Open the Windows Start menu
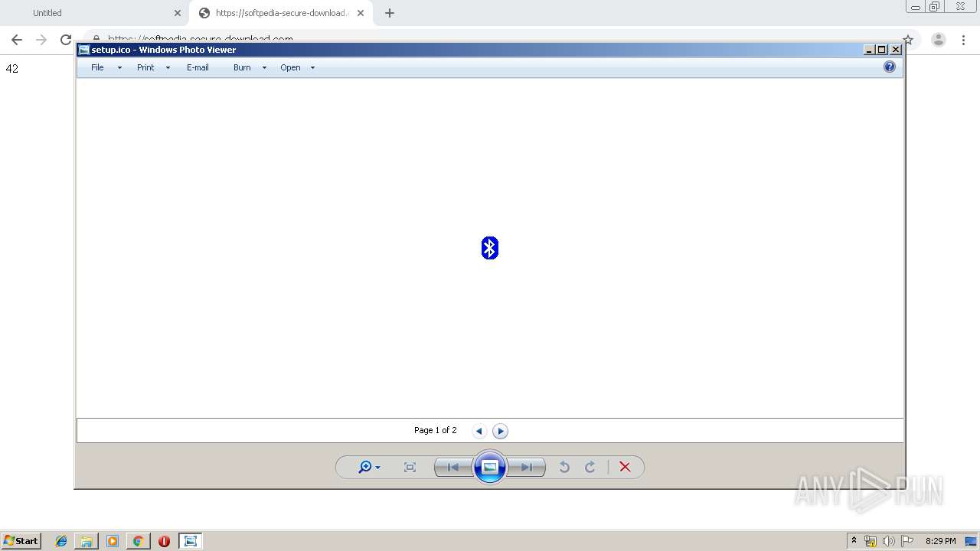This screenshot has height=551, width=980. pos(21,540)
